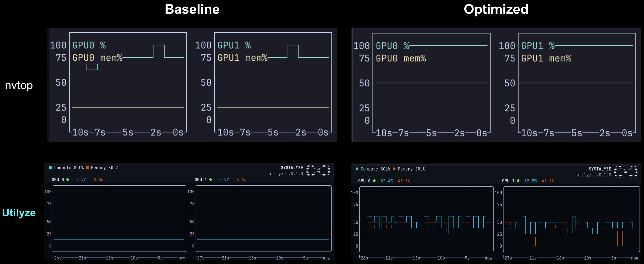Click the green status dot beside Baseline GPU 0
Viewport: 644px width, 264px height.
pos(68,180)
